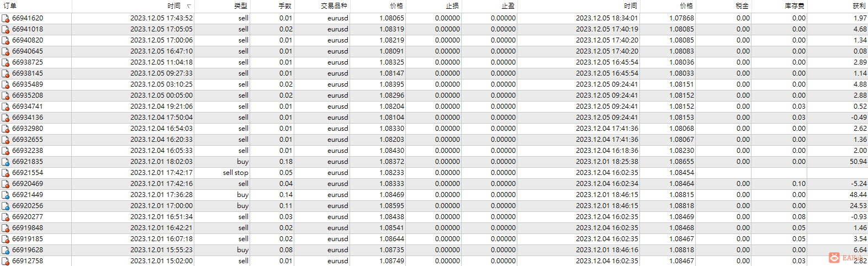The width and height of the screenshot is (868, 266).
Task: Select the buy type in row 66921835
Action: 243,162
